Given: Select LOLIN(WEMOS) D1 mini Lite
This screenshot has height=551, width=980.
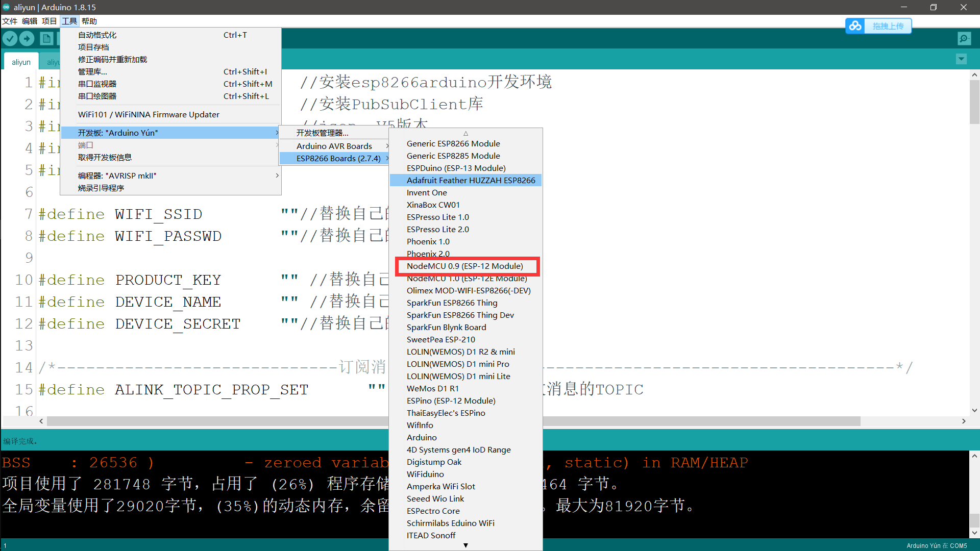Looking at the screenshot, I should pyautogui.click(x=465, y=376).
